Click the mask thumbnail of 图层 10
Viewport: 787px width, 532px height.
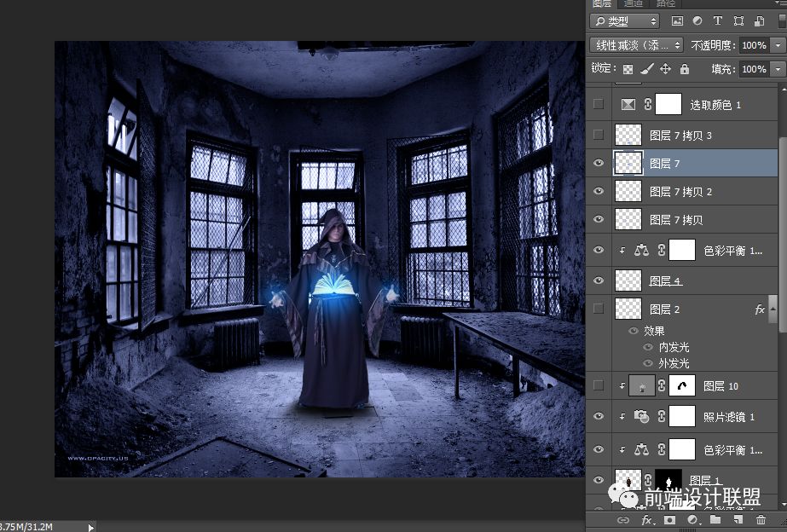[682, 385]
